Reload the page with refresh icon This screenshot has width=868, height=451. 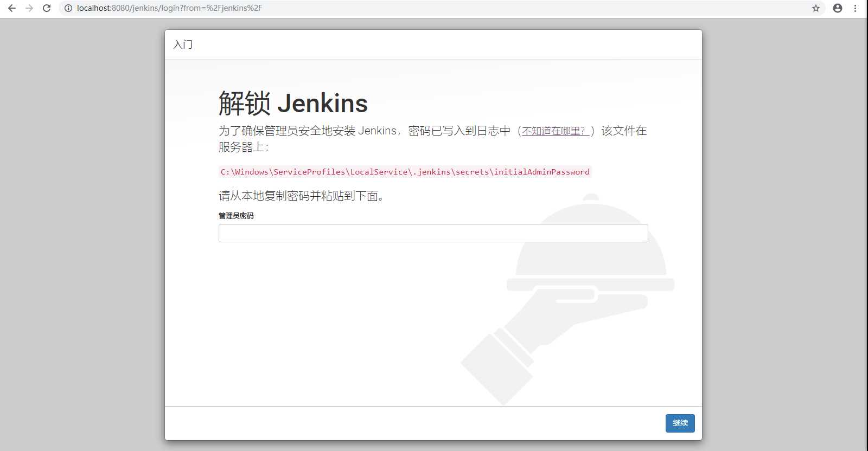pyautogui.click(x=47, y=8)
